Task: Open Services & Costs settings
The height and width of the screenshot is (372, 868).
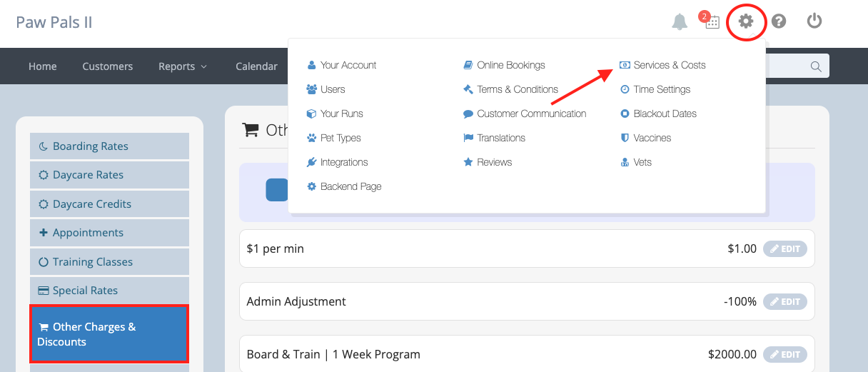Action: point(662,65)
